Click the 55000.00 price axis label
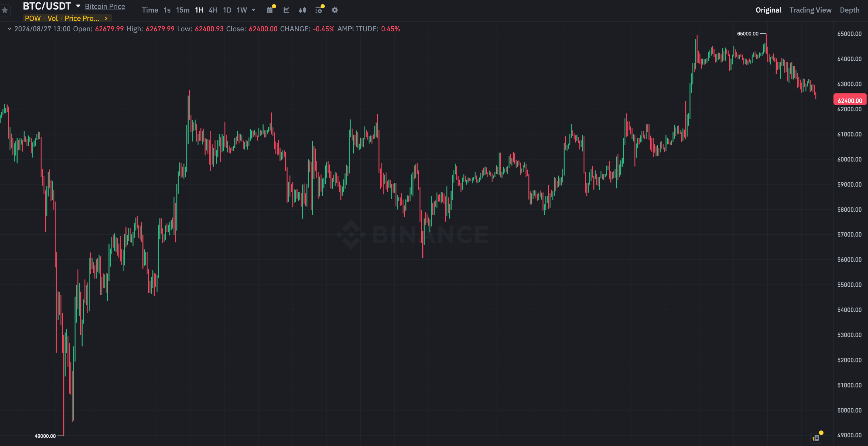The image size is (868, 446). click(x=849, y=285)
